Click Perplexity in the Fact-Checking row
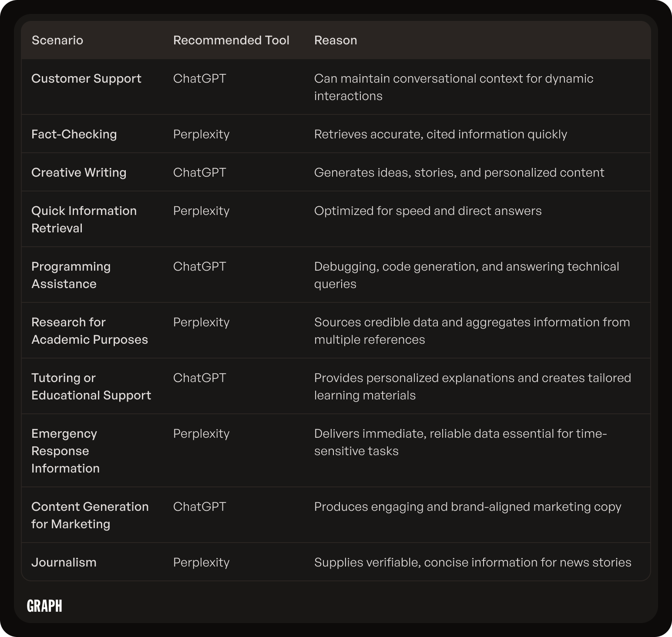This screenshot has height=637, width=672. (x=201, y=134)
